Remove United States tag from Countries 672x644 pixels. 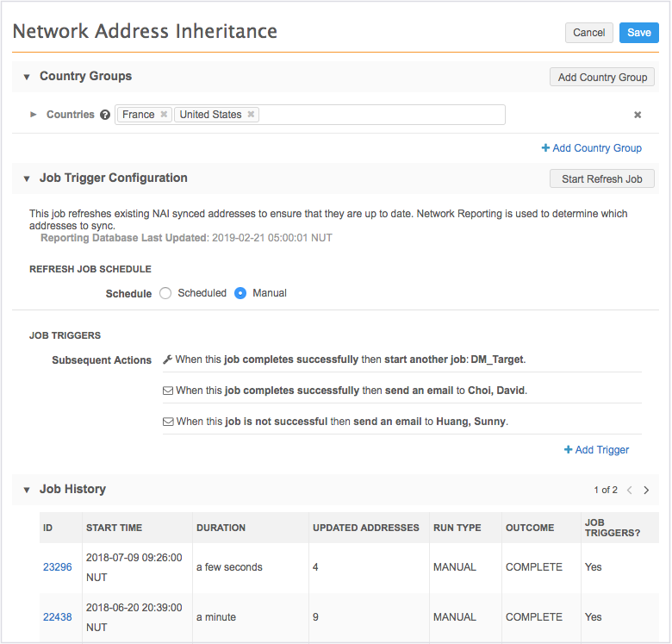click(251, 115)
